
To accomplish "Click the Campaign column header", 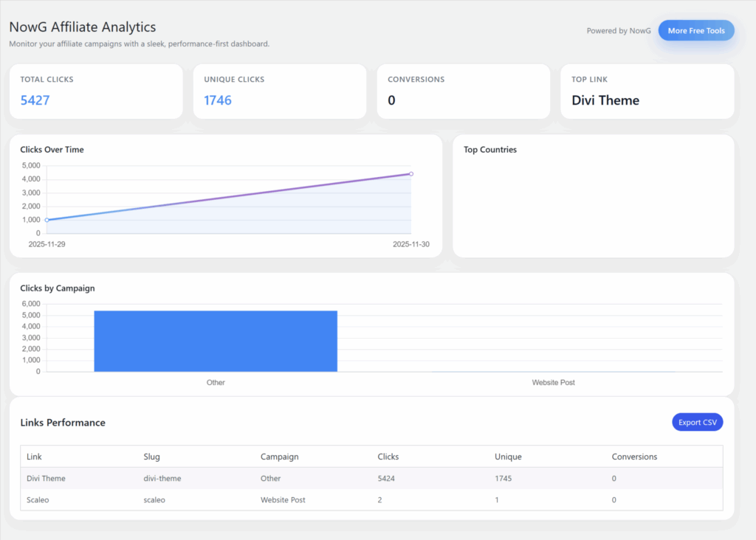I will point(279,457).
